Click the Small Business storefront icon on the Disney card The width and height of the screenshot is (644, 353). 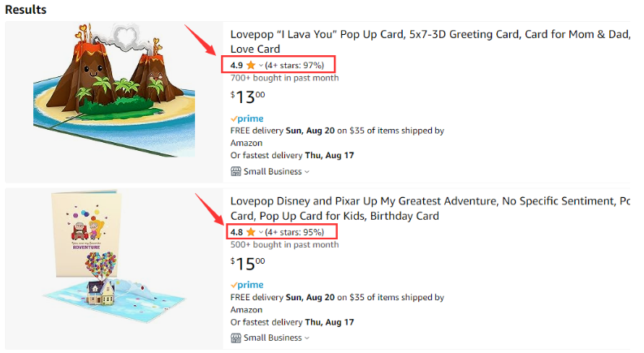236,338
